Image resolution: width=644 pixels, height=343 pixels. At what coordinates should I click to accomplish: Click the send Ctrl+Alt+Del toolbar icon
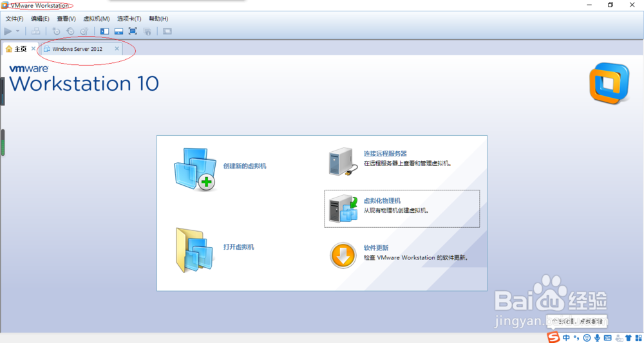point(35,31)
